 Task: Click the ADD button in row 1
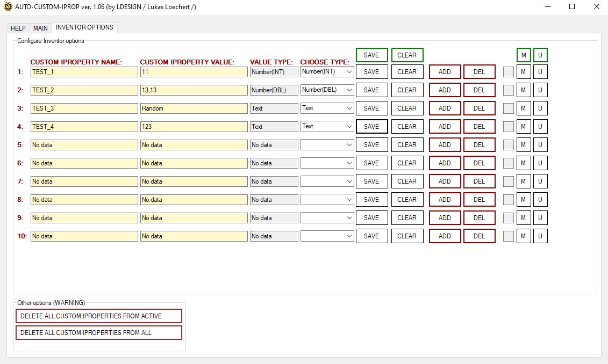tap(445, 71)
